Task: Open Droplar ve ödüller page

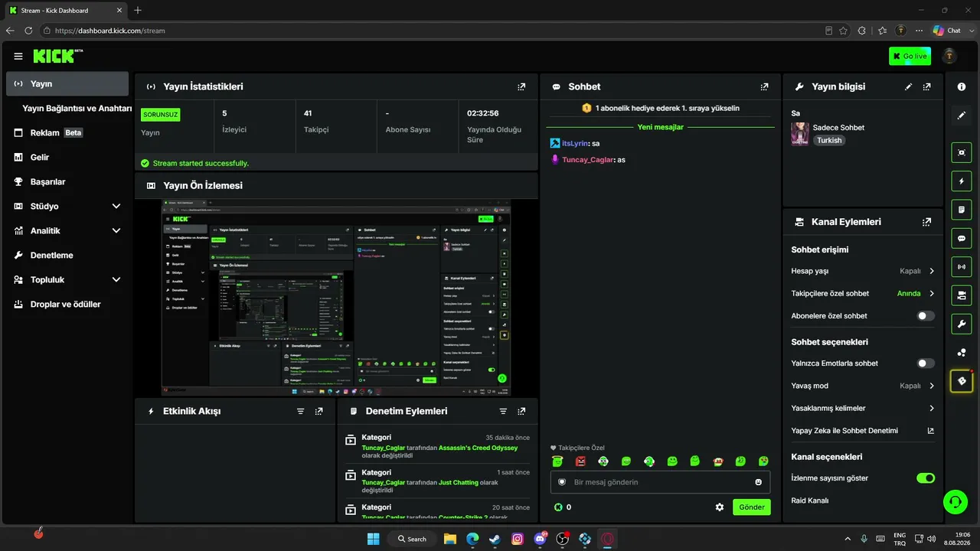Action: coord(67,305)
